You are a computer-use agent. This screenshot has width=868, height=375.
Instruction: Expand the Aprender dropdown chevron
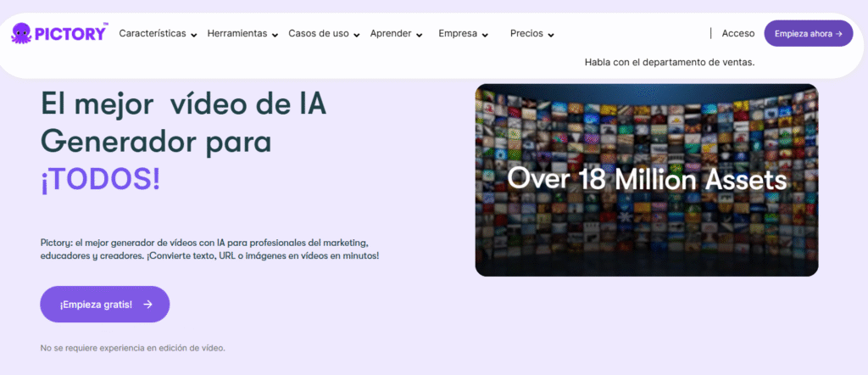tap(420, 35)
